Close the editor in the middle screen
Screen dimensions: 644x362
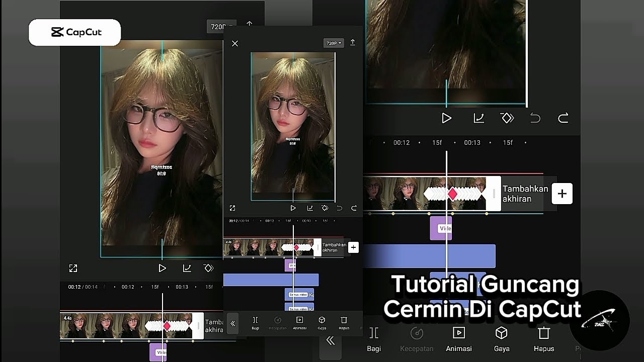tap(235, 44)
